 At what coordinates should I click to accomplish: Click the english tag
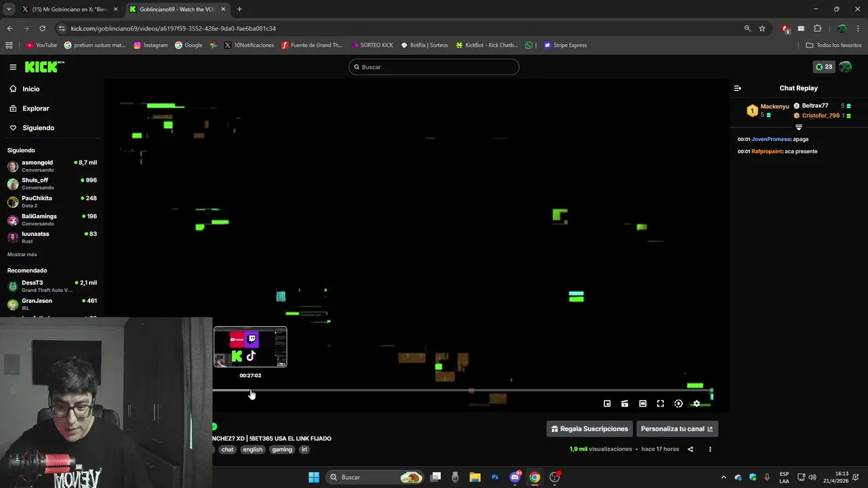tap(252, 449)
